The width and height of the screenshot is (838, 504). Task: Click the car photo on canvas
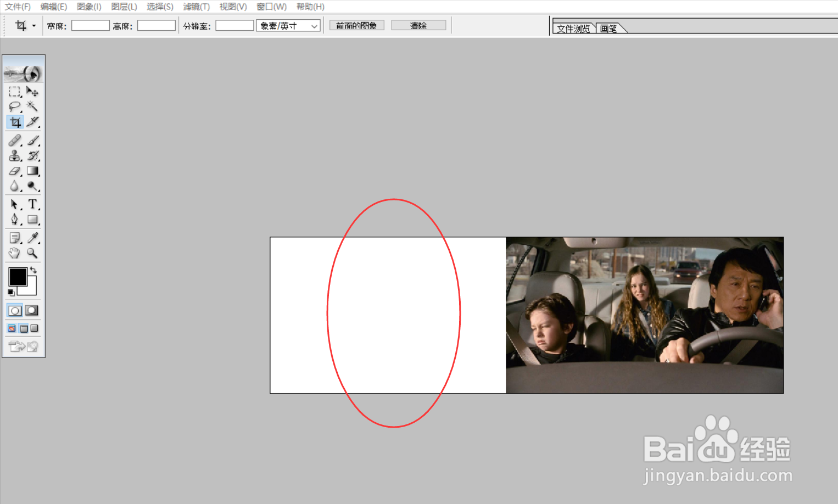point(645,315)
